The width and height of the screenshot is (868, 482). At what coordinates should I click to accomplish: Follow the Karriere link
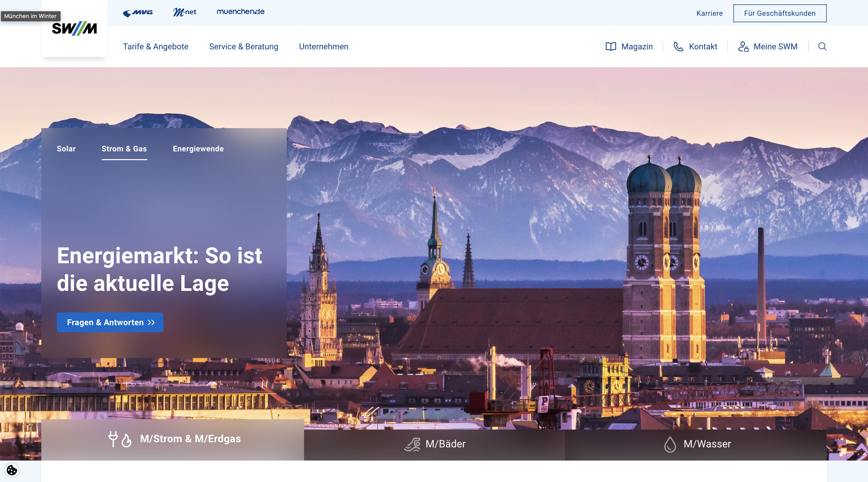tap(709, 13)
